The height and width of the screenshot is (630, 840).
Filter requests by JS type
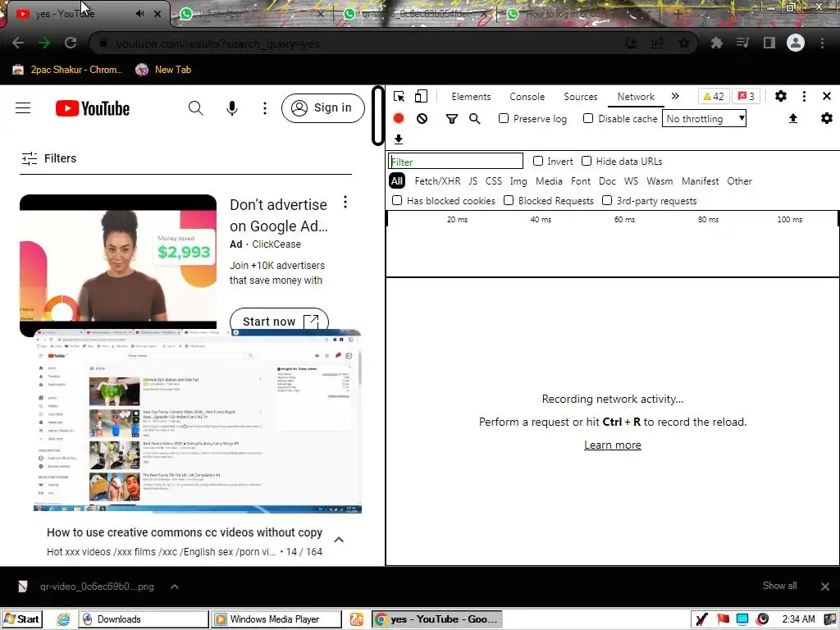pyautogui.click(x=473, y=181)
